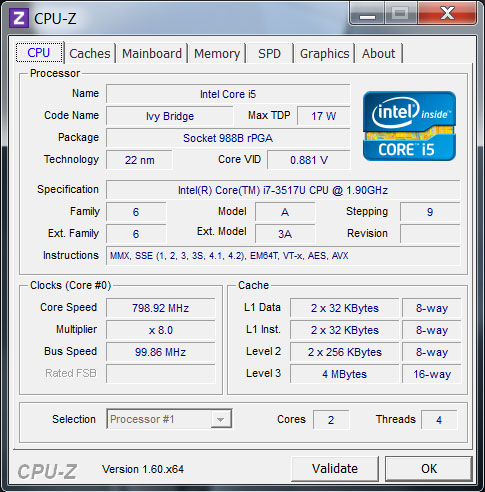Click the Code Name value Ivy Bridge

(x=170, y=116)
